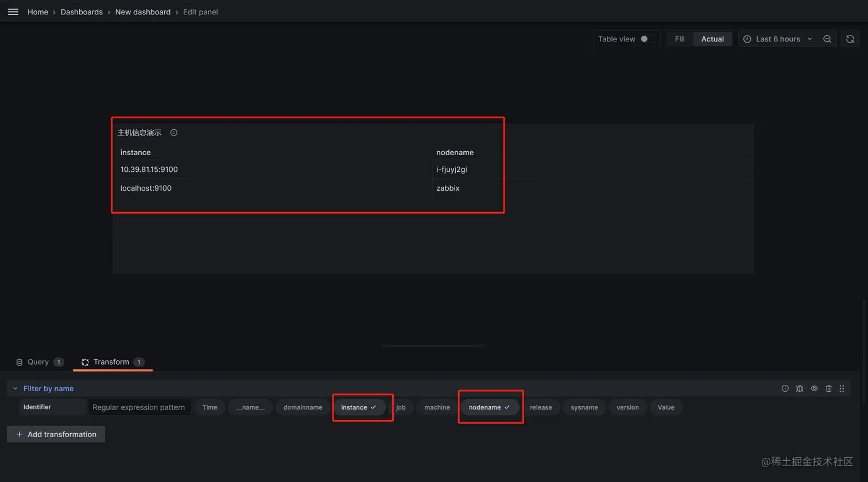Open the Last 6 hours time picker

click(x=778, y=39)
